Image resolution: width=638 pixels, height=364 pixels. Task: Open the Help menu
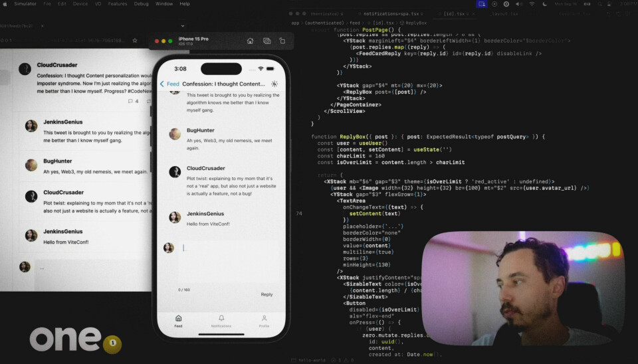click(185, 4)
